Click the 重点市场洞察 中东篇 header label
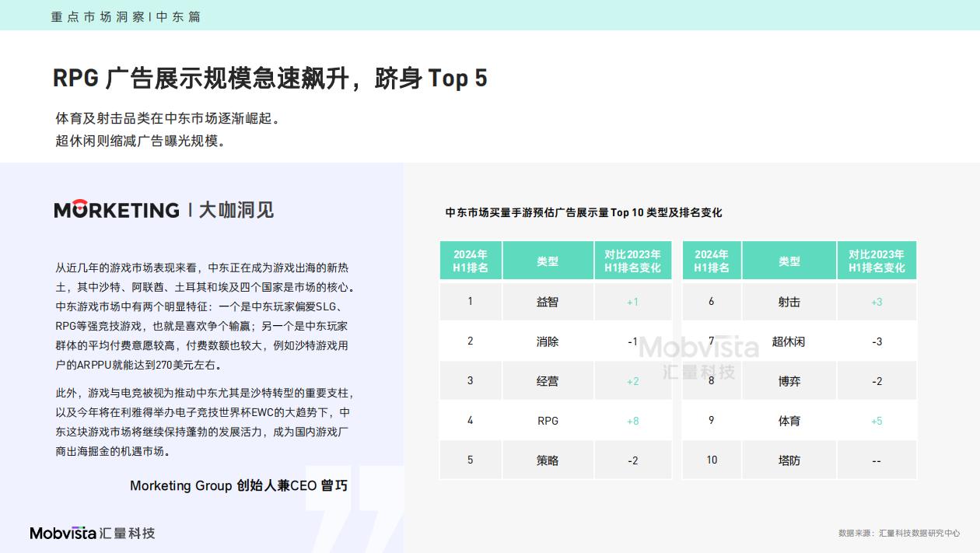Viewport: 980px width, 553px height. coord(126,16)
